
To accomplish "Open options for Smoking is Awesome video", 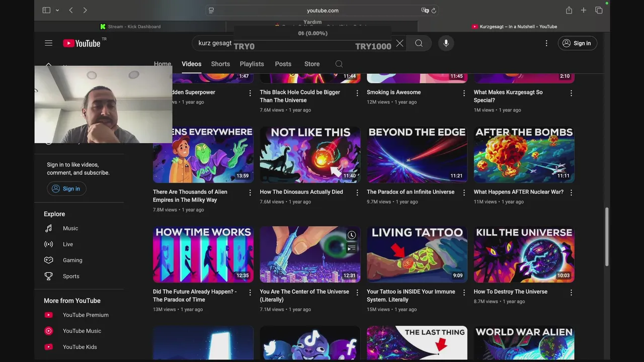I will click(464, 93).
